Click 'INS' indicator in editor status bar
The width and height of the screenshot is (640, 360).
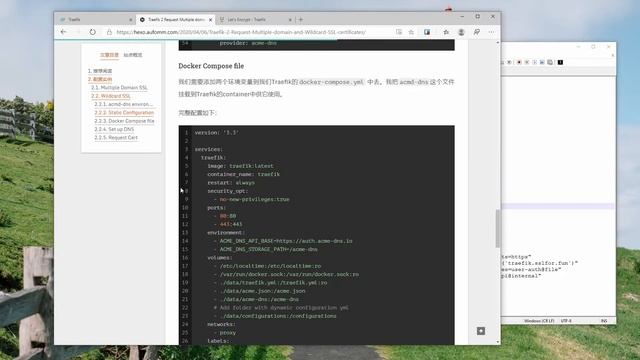pyautogui.click(x=604, y=321)
